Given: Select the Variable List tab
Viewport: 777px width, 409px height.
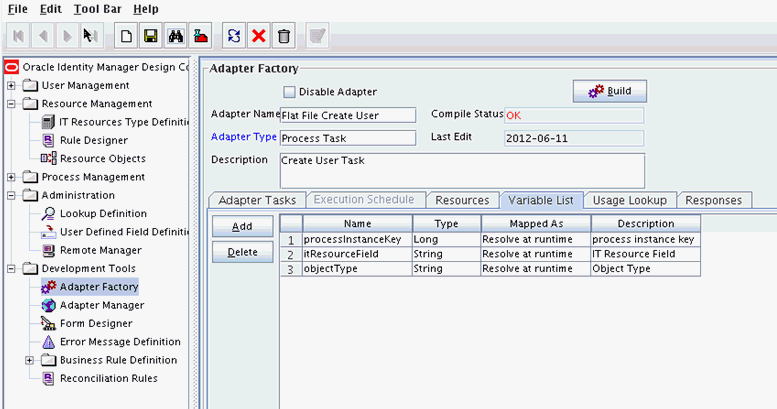Looking at the screenshot, I should pyautogui.click(x=541, y=200).
